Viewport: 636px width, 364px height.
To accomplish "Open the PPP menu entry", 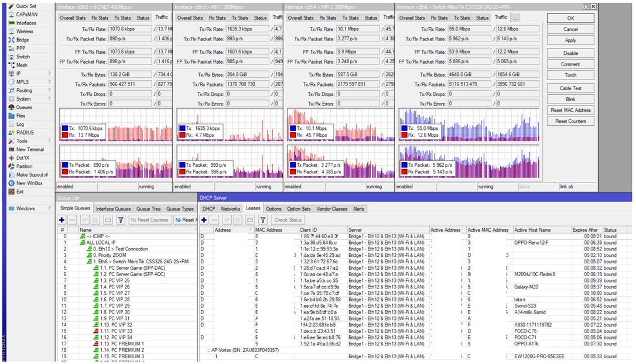I will coord(20,48).
